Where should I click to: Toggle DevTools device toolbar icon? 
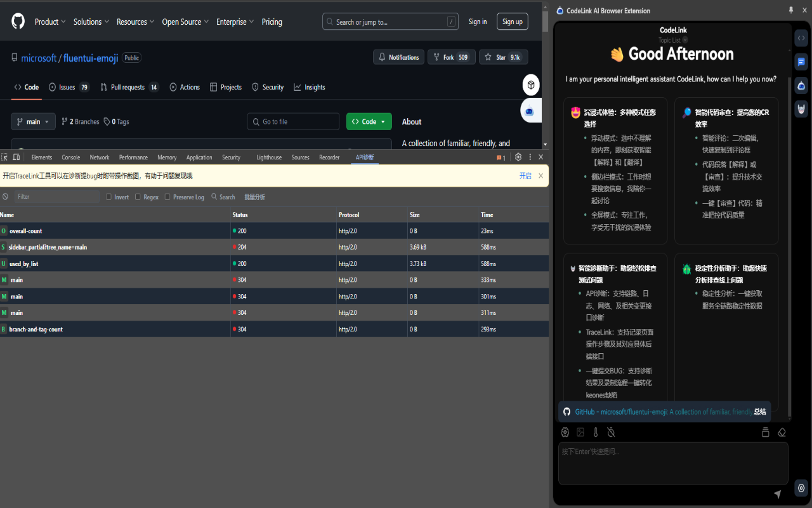pos(16,157)
